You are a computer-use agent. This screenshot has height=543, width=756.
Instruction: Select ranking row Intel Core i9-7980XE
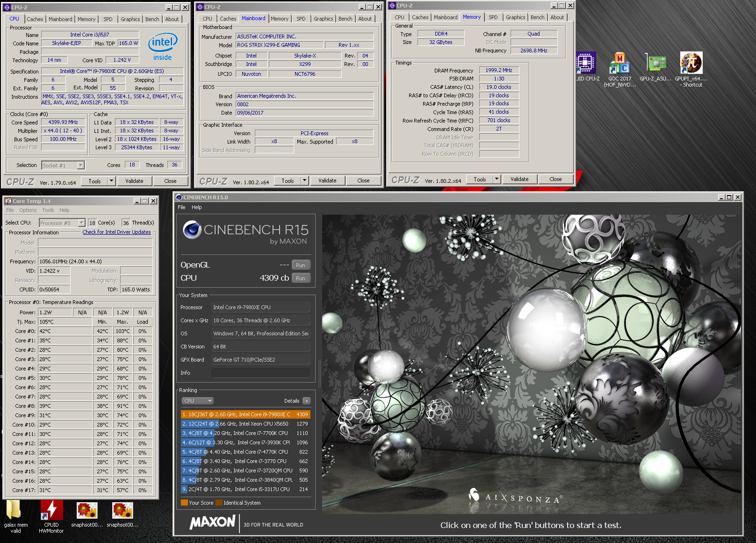click(245, 414)
